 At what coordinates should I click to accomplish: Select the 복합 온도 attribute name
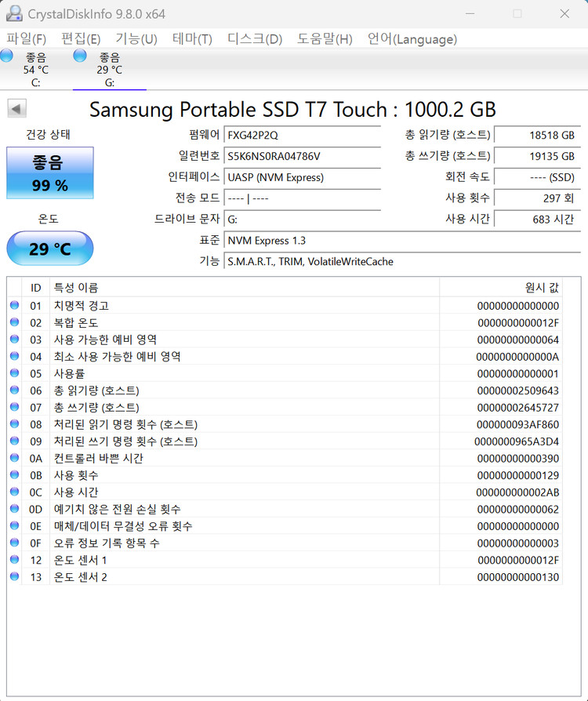point(76,323)
